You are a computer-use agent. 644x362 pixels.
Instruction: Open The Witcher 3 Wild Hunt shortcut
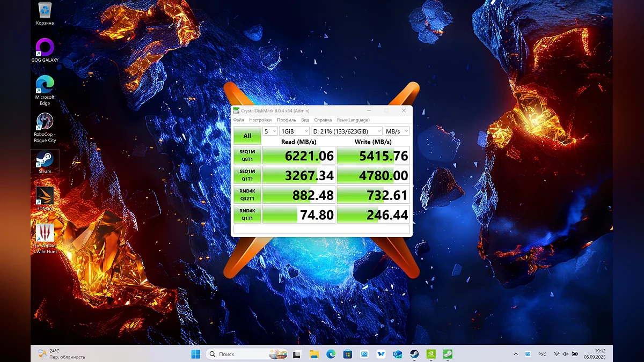pos(45,233)
